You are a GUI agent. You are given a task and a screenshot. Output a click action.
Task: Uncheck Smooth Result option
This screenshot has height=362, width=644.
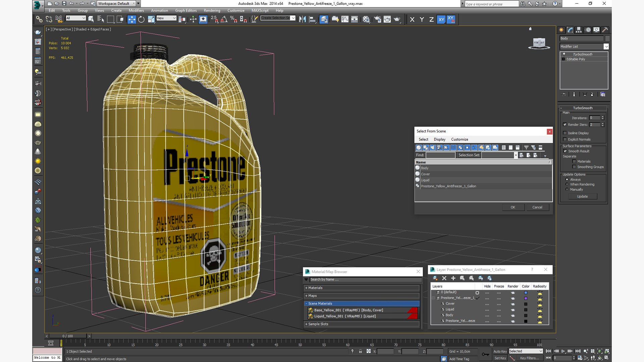click(565, 151)
